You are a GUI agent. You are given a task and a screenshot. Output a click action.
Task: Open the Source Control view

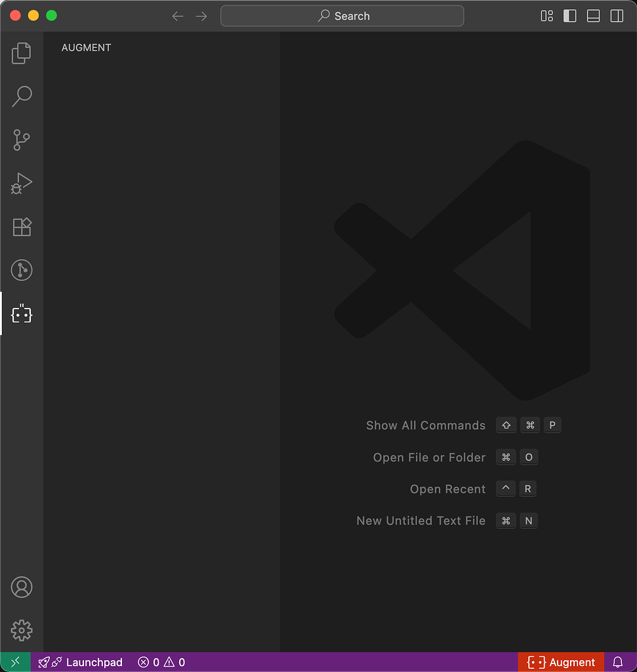click(22, 140)
